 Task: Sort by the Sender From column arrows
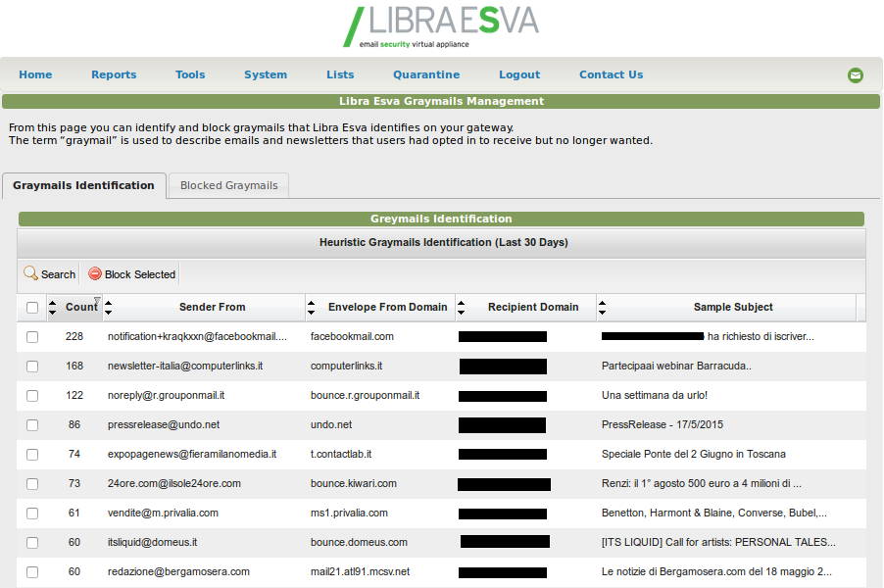pyautogui.click(x=108, y=308)
